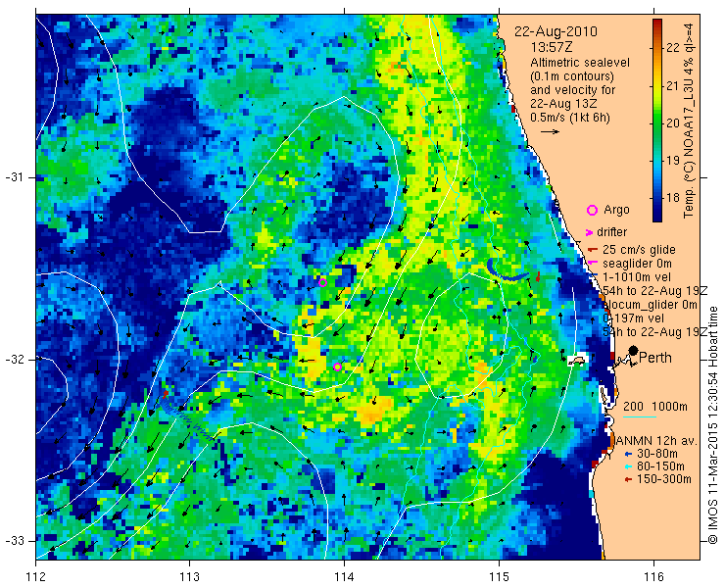Click the vertical 'Temp. (°C) NOAA17_L3U' colorbar title

[x=689, y=121]
